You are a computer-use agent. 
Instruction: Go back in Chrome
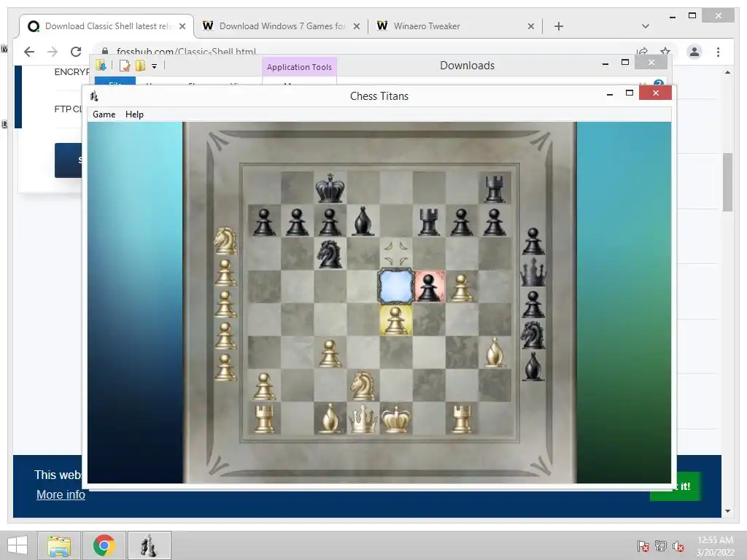(x=29, y=52)
